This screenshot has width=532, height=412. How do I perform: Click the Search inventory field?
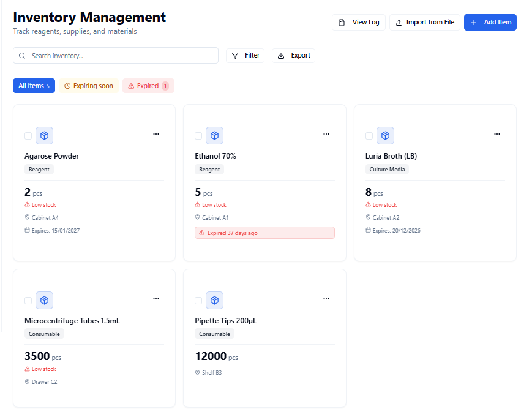[x=116, y=56]
